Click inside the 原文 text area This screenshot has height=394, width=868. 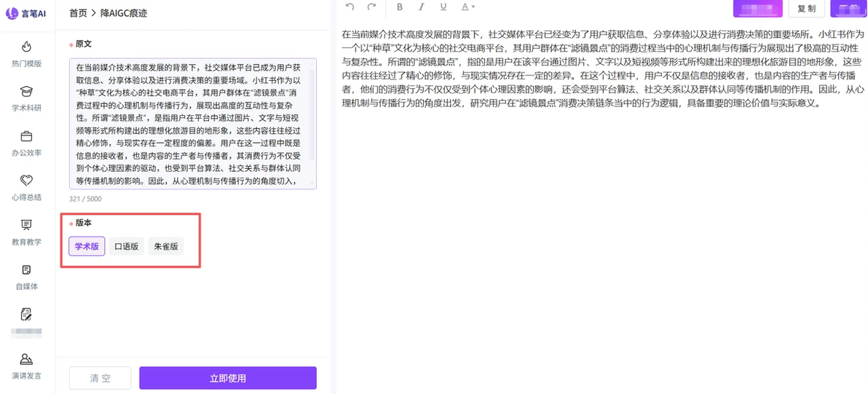pyautogui.click(x=193, y=124)
